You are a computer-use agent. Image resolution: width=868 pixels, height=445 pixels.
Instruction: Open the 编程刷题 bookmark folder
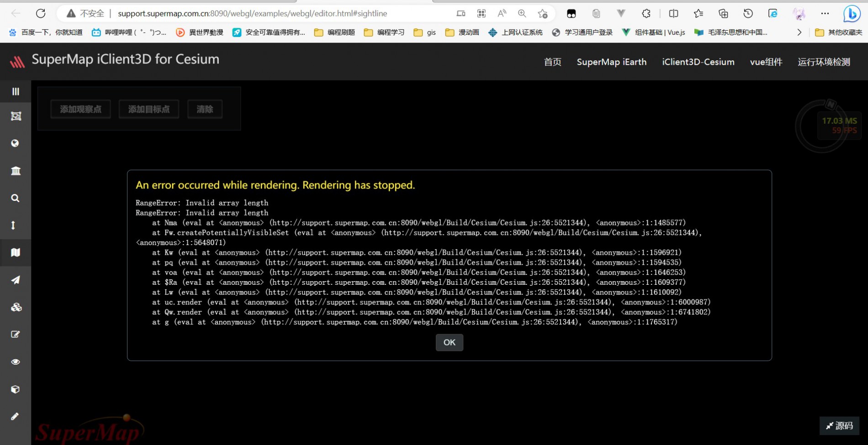click(334, 32)
